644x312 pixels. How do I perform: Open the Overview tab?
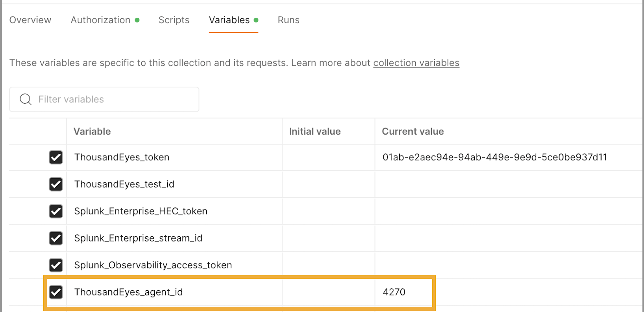coord(30,20)
